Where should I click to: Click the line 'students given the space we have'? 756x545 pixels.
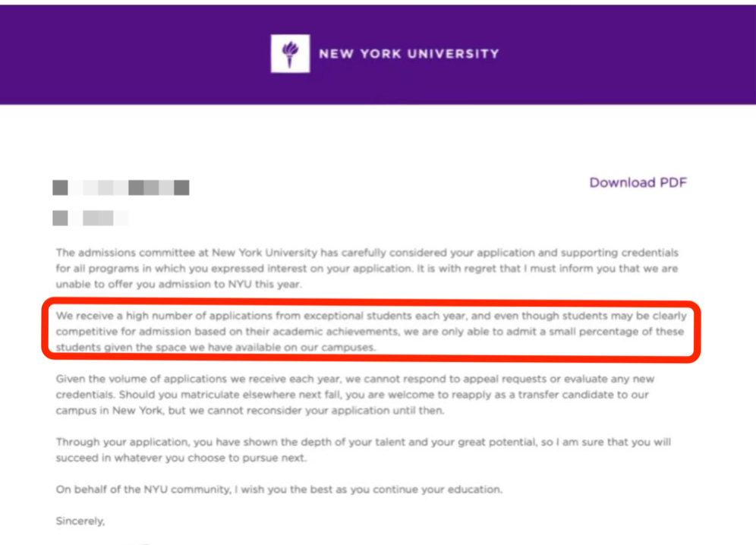(216, 347)
